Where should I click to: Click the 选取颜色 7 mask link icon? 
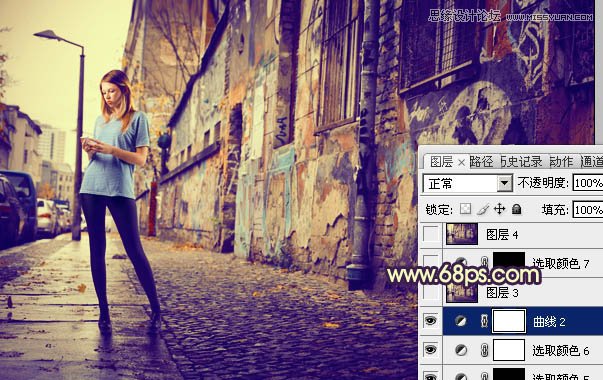pos(484,262)
